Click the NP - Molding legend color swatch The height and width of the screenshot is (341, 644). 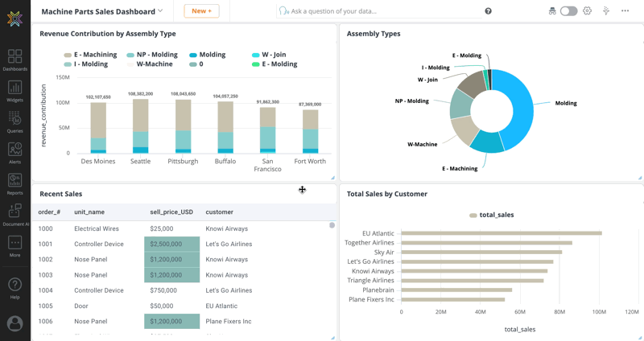(130, 55)
